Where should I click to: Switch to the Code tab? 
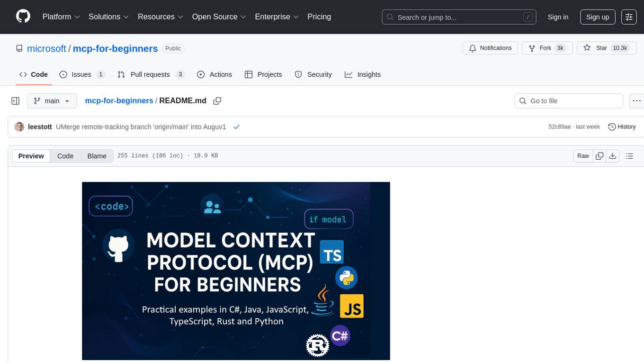pos(34,74)
